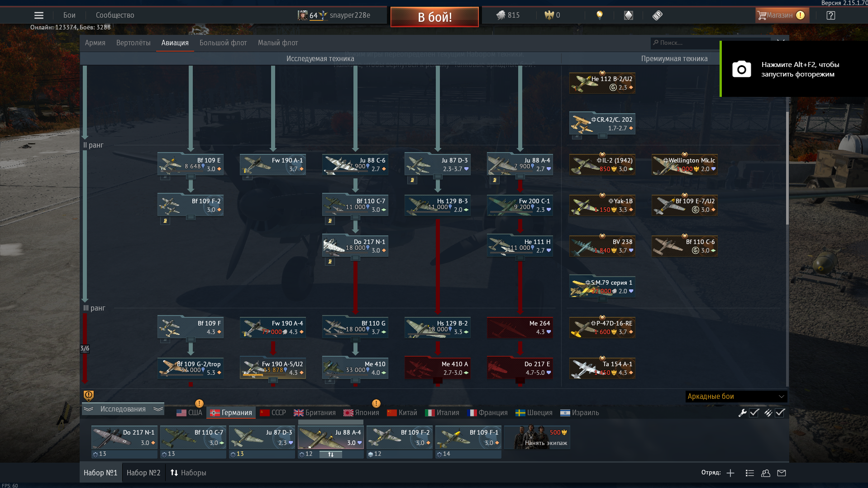Open the Наборы presets list
Screen dimensions: 868x488
[188, 473]
